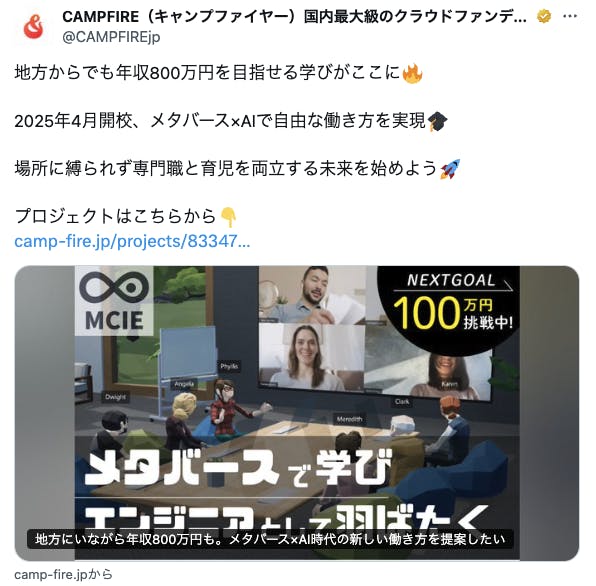The width and height of the screenshot is (596, 586).
Task: Click the rocket emoji in tweet text
Action: (450, 169)
